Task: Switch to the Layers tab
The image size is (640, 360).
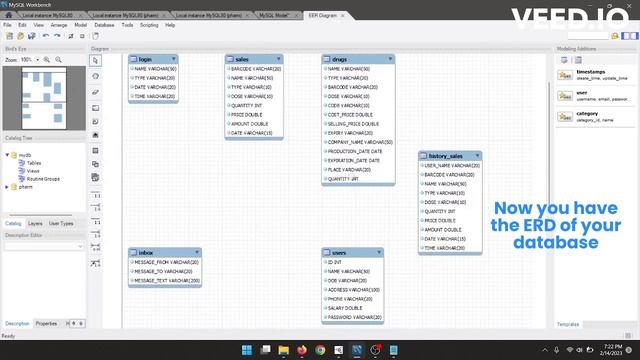Action: (35, 224)
